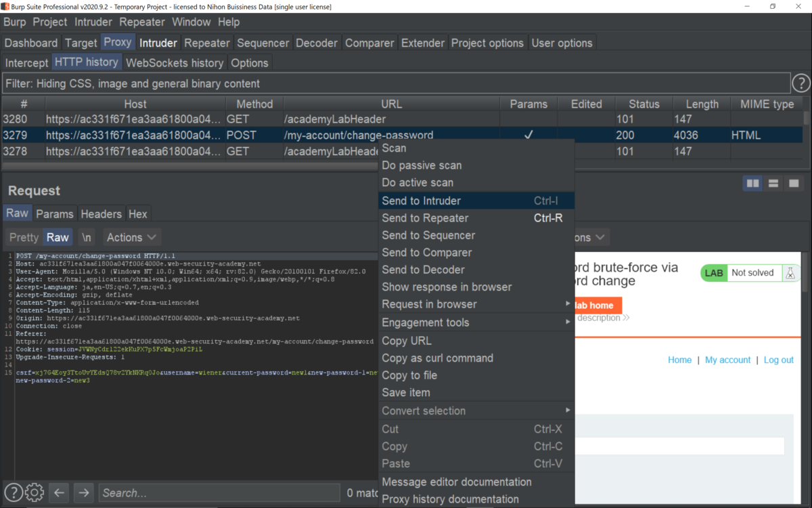
Task: Switch to side-by-side layout icon
Action: click(x=752, y=184)
